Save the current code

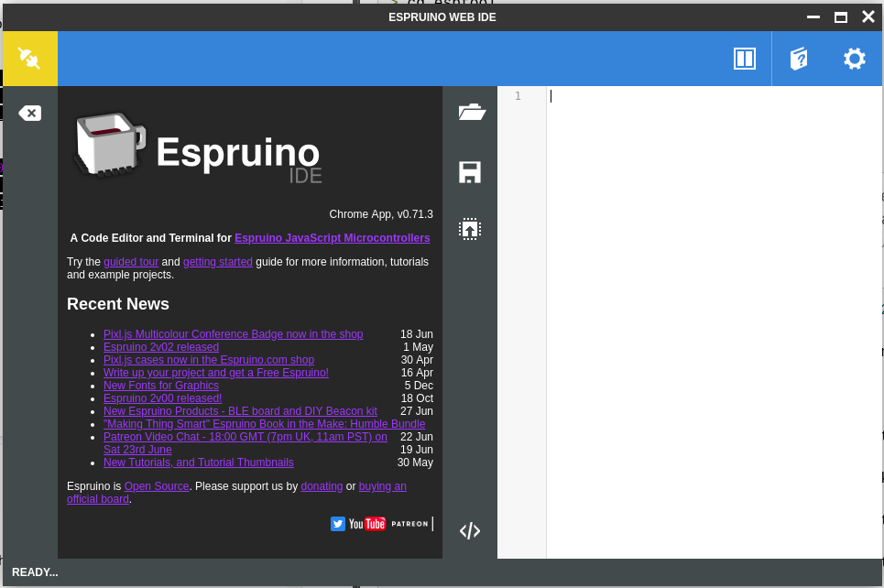coord(470,172)
